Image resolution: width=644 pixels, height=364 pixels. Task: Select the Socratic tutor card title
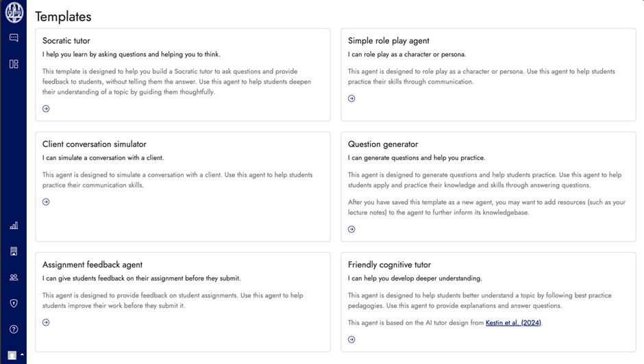point(66,40)
